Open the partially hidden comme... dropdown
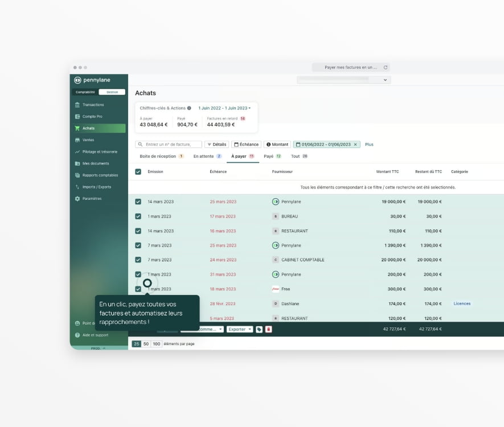Image resolution: width=504 pixels, height=427 pixels. (210, 329)
